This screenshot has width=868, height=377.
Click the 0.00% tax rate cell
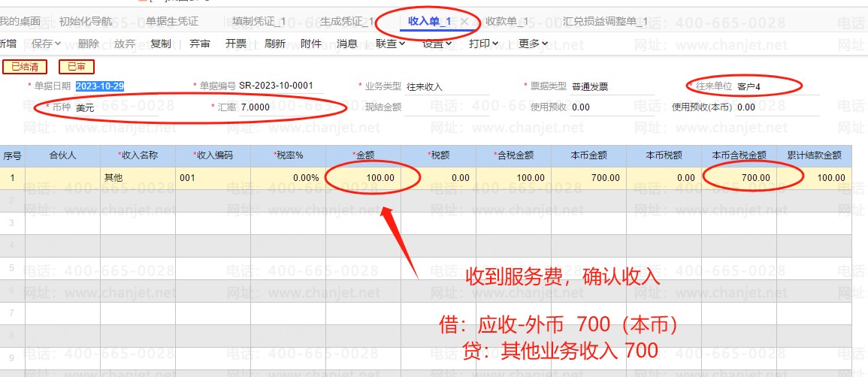click(x=288, y=178)
